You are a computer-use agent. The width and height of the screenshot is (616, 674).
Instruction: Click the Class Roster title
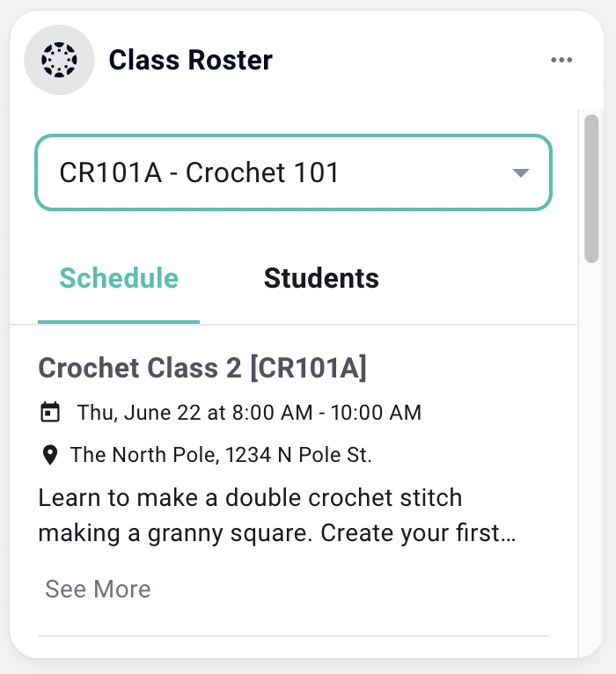[x=190, y=60]
